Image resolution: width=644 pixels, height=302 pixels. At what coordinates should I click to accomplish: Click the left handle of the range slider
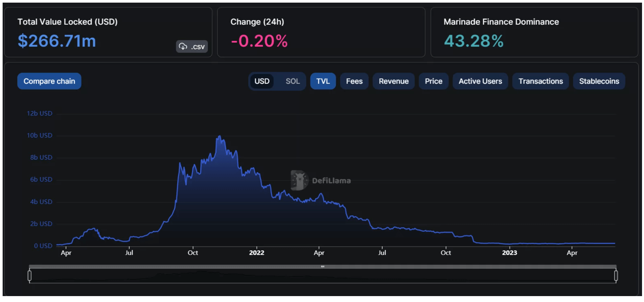tap(30, 275)
